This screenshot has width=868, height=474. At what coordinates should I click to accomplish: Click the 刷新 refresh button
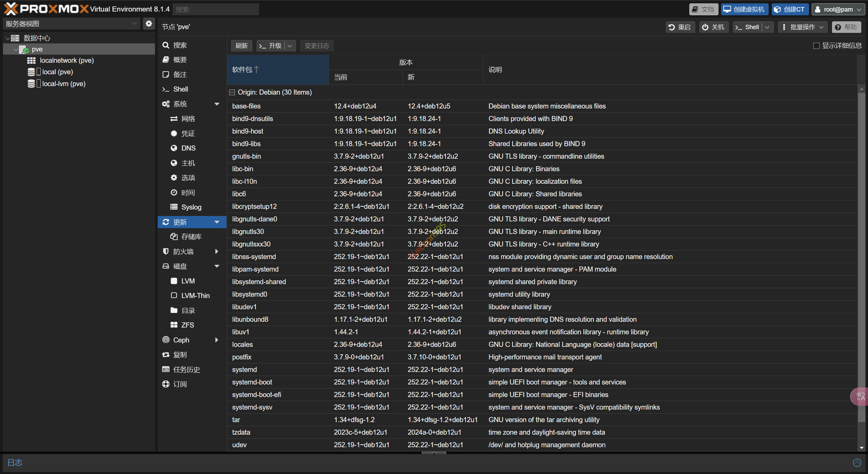tap(241, 46)
